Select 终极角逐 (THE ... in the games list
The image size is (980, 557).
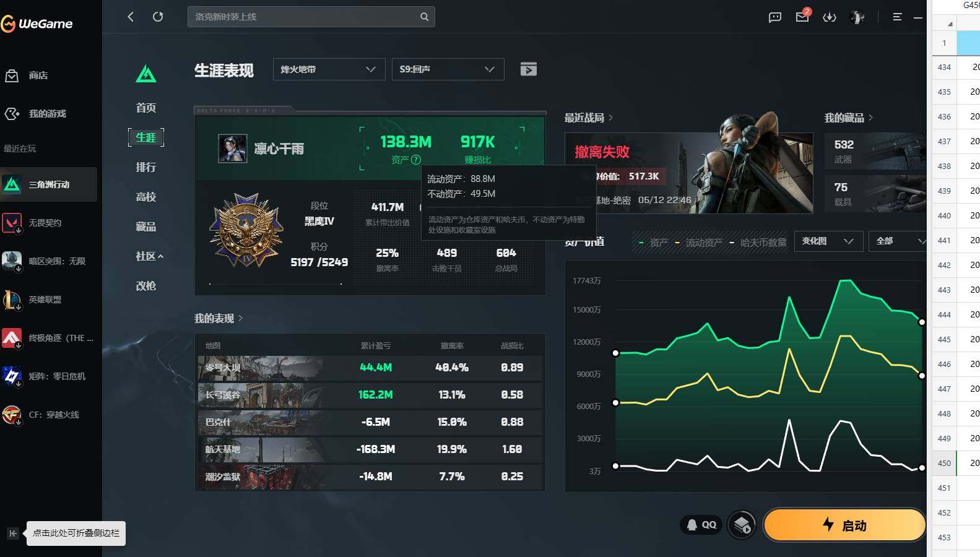(x=49, y=338)
